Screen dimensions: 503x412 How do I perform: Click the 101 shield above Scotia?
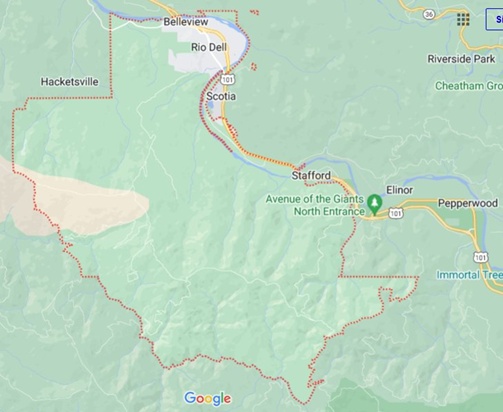click(227, 79)
